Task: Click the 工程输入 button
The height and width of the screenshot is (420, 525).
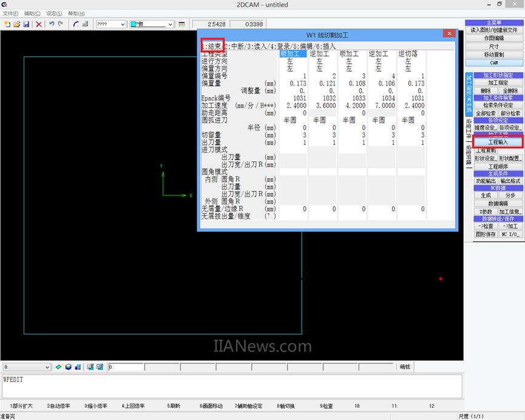Action: (x=498, y=142)
